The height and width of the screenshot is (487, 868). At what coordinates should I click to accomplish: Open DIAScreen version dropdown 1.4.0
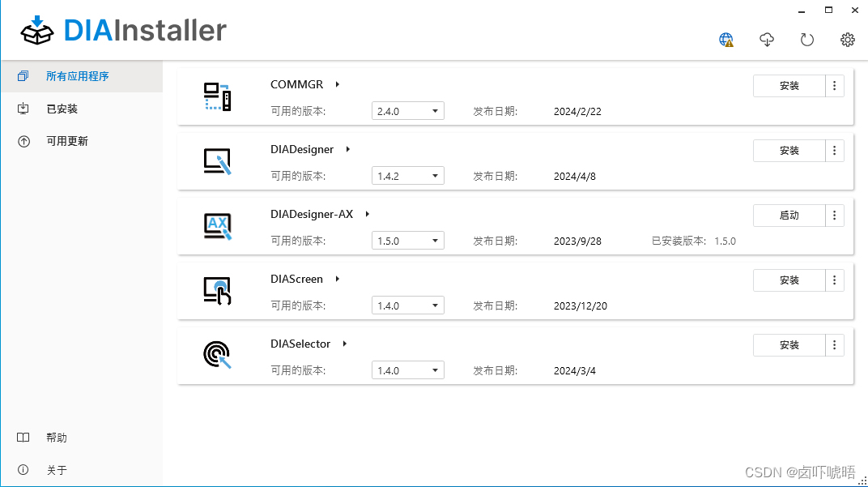(408, 305)
